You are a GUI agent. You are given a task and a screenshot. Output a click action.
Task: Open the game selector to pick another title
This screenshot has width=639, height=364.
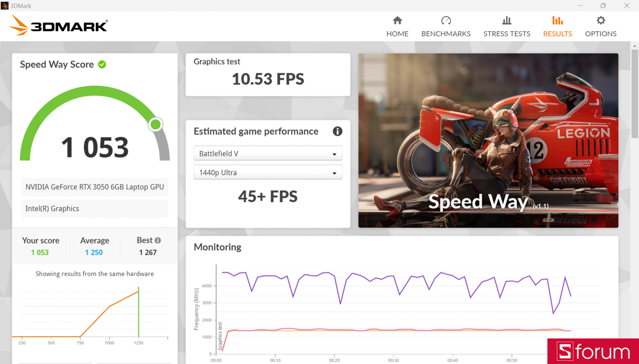coord(267,153)
